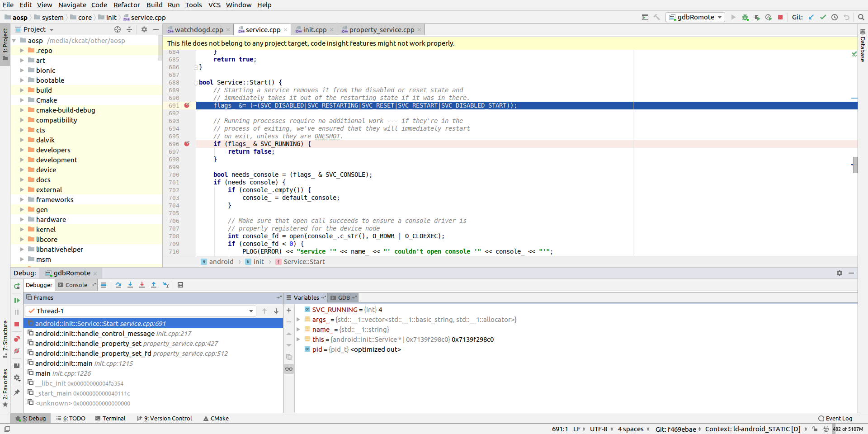Select the handle_control_message stack frame
This screenshot has width=868, height=434.
click(95, 334)
